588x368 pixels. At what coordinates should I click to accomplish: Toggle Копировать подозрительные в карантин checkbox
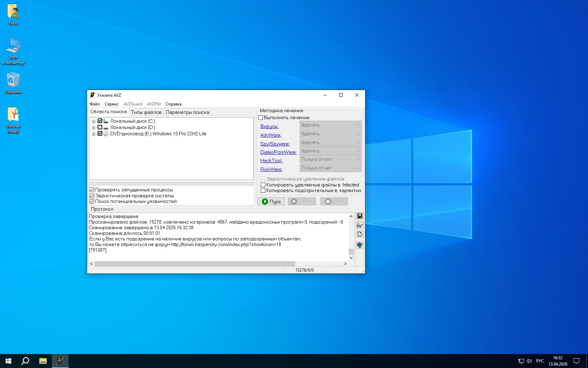[x=263, y=191]
